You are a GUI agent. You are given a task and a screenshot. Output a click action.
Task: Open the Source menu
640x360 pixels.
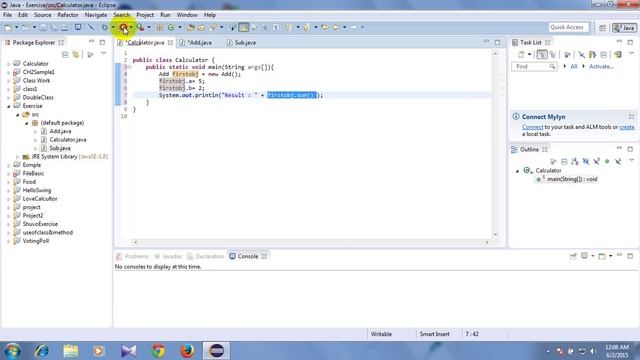click(42, 15)
